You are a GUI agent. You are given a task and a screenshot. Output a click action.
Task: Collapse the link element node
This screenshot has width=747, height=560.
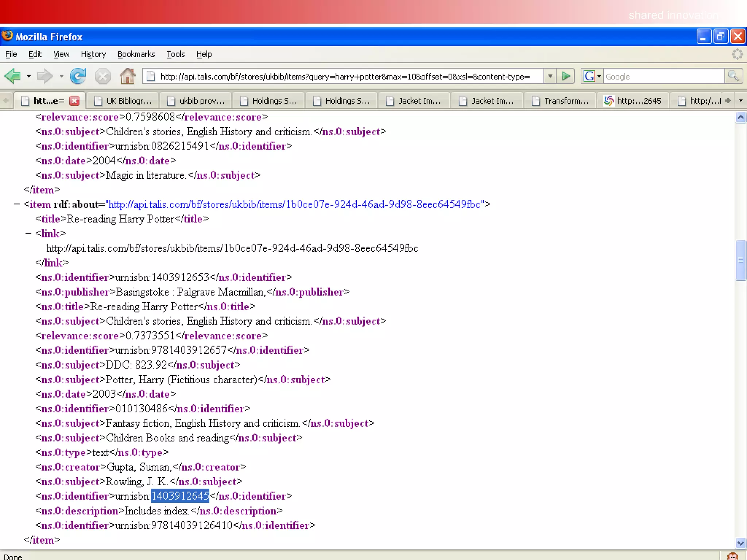point(28,233)
